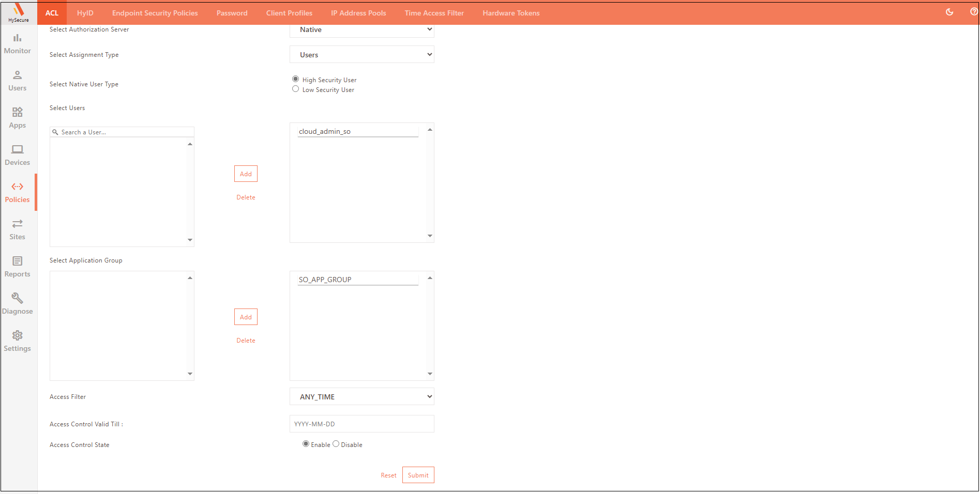Screen dimensions: 980x494
Task: Open Sites from the sidebar
Action: 18,229
